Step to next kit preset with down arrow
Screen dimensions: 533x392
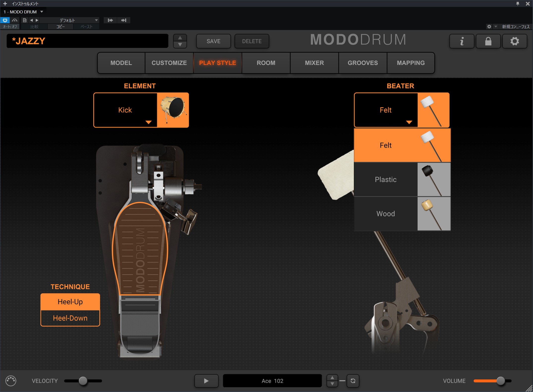[180, 45]
